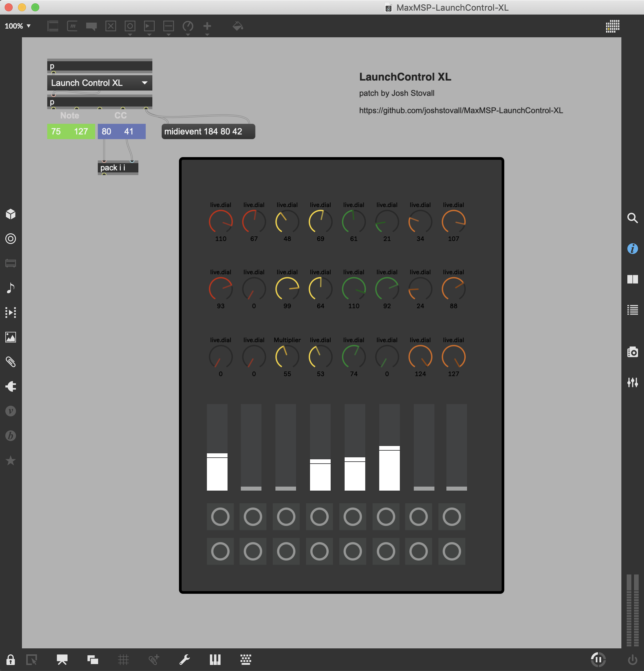Toggle the grid display icon
Image resolution: width=644 pixels, height=671 pixels.
point(123,659)
